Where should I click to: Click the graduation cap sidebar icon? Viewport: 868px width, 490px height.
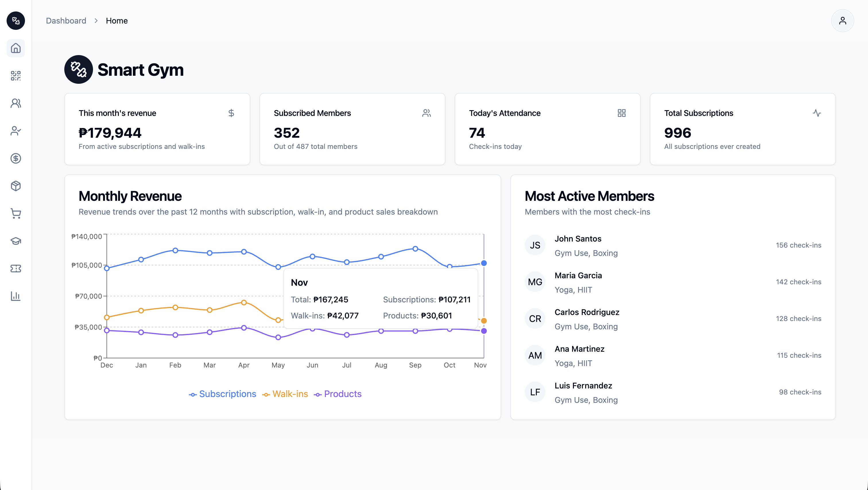15,241
